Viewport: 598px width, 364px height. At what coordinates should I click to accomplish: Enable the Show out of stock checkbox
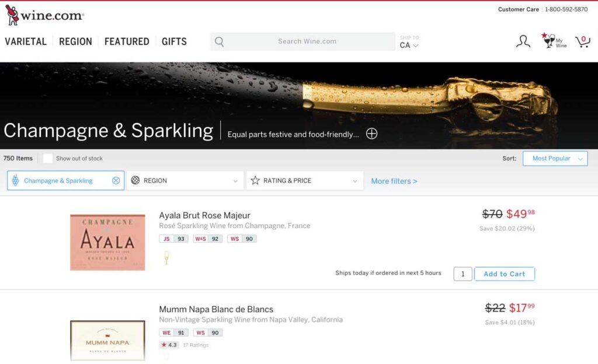click(47, 158)
